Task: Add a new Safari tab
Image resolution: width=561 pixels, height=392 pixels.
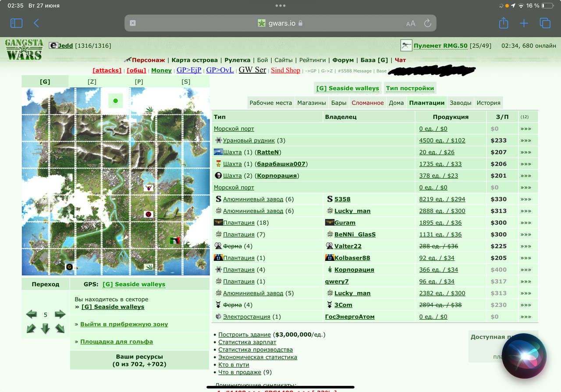Action: tap(524, 23)
